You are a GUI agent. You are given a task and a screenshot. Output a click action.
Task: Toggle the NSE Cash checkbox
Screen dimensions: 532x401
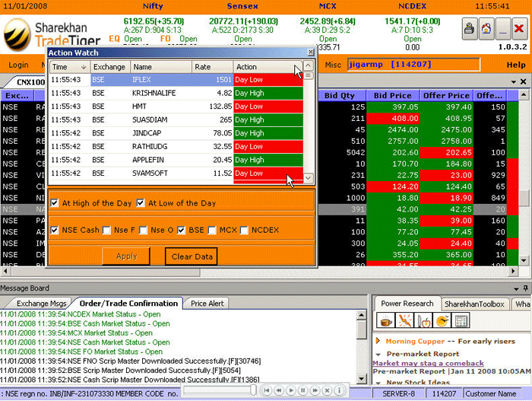click(x=54, y=230)
